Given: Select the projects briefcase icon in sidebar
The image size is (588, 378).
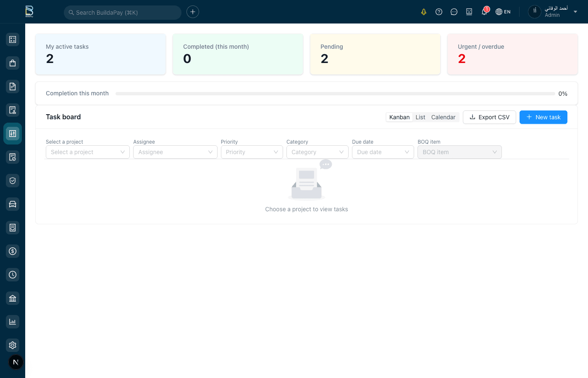Looking at the screenshot, I should coord(13,63).
